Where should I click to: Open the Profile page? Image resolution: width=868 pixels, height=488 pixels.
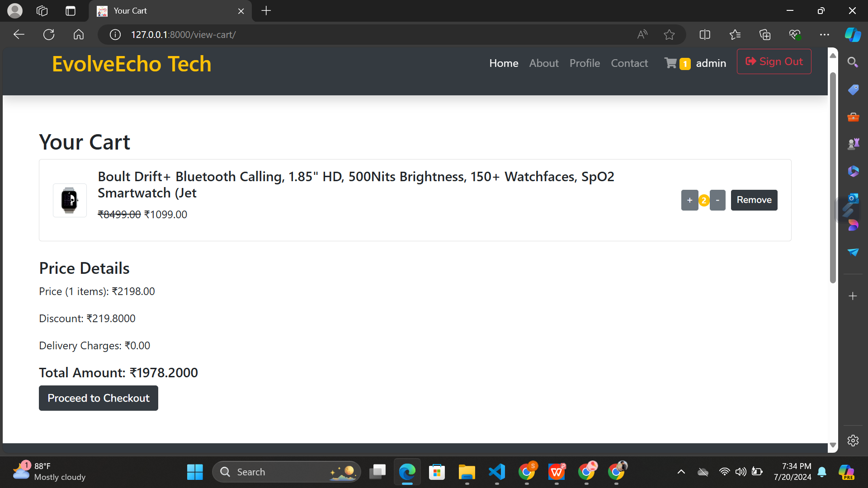click(585, 63)
